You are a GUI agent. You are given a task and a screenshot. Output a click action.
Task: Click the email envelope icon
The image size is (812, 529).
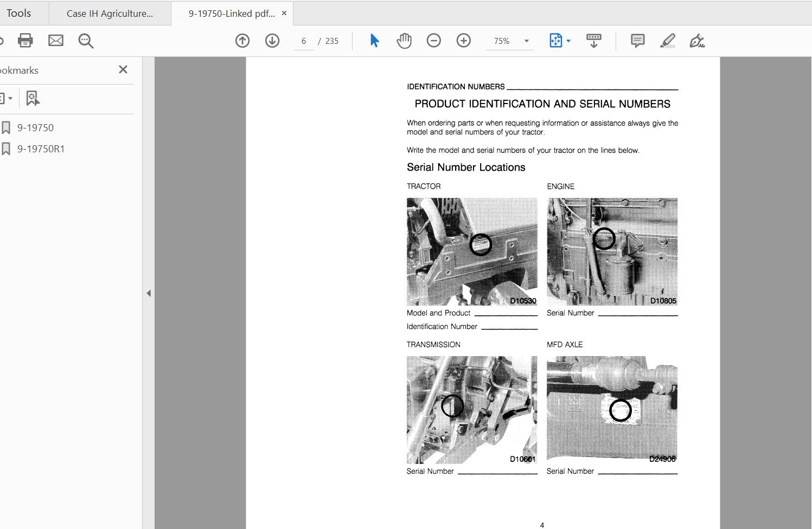[x=56, y=41]
